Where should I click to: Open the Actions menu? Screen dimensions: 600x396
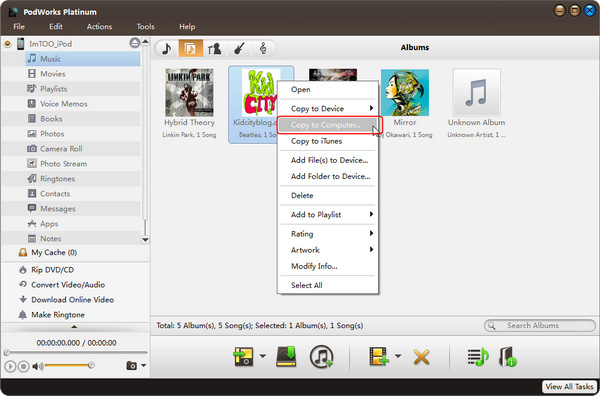pos(99,27)
